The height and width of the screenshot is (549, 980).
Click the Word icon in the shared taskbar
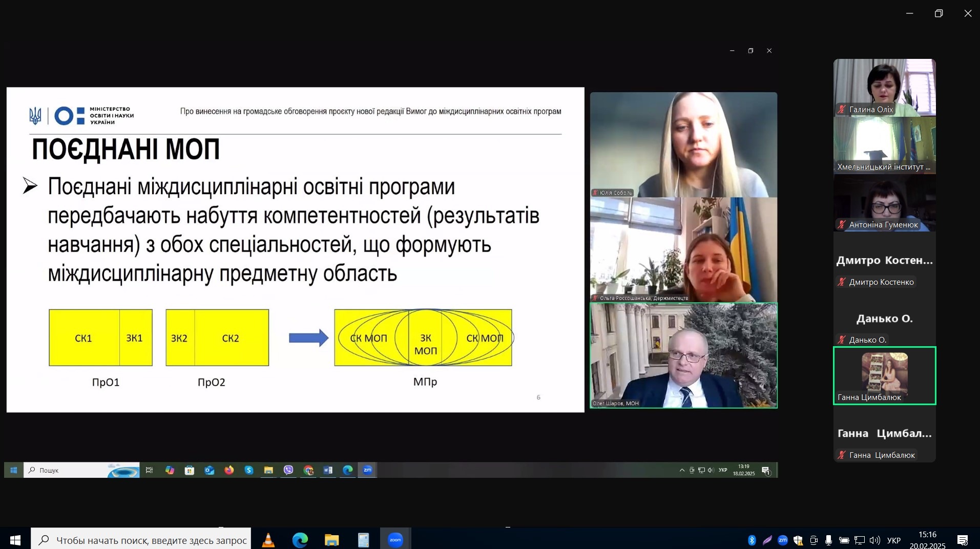pos(328,470)
